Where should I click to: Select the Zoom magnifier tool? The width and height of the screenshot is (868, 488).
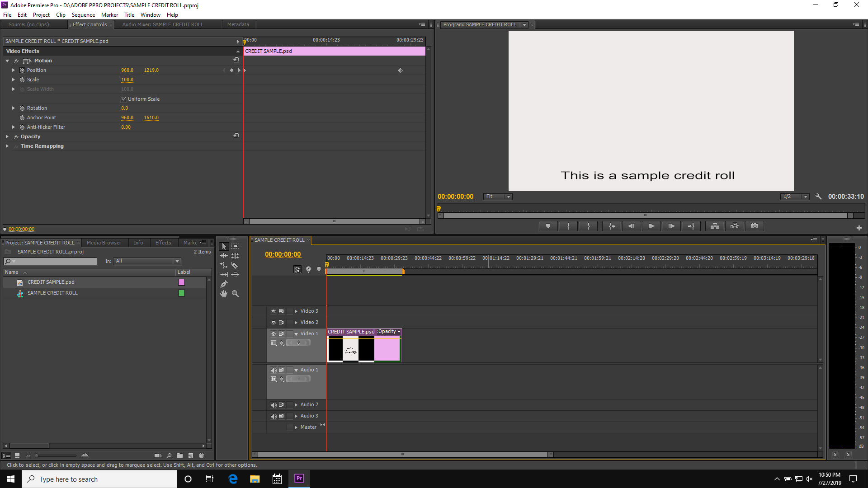(235, 294)
